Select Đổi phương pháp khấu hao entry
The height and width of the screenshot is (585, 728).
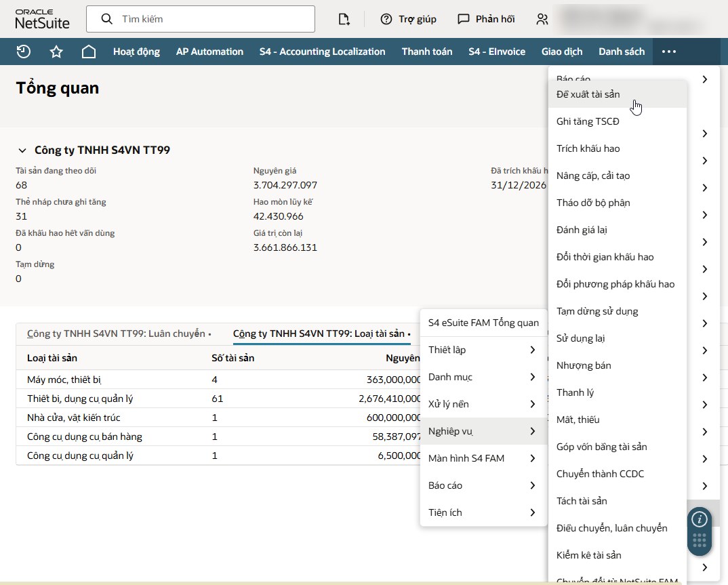(617, 284)
